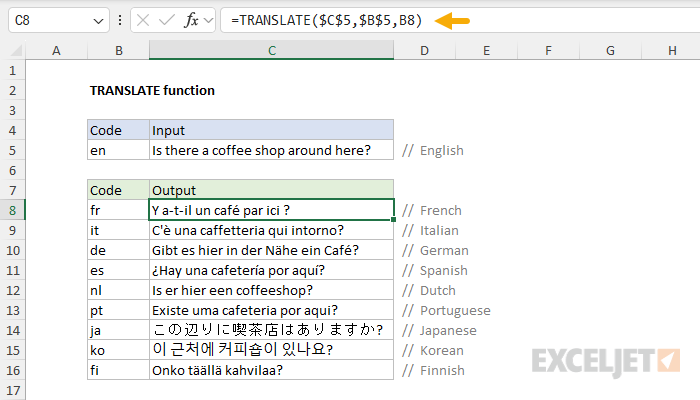Image resolution: width=700 pixels, height=400 pixels.
Task: Click the '// English' comment cell
Action: 433,150
